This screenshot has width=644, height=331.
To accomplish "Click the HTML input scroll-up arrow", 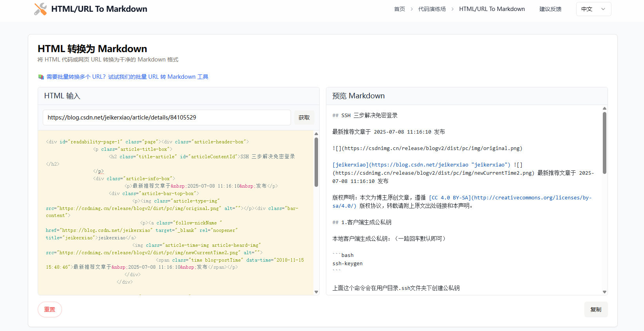I will tap(316, 134).
